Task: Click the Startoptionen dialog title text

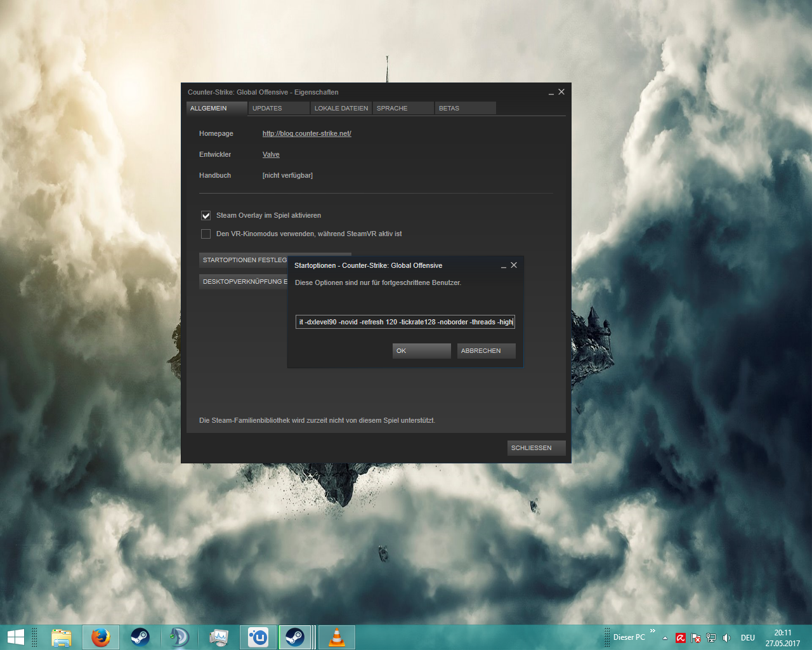Action: click(x=369, y=265)
